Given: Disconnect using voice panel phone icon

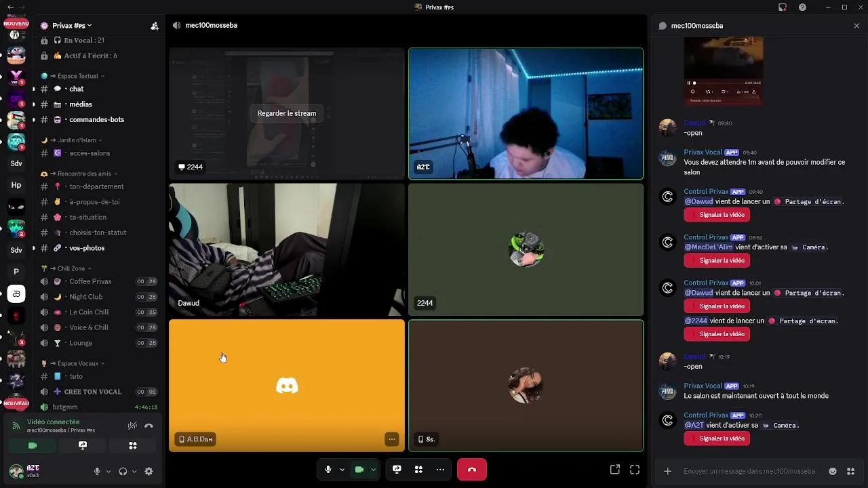Looking at the screenshot, I should point(149,426).
